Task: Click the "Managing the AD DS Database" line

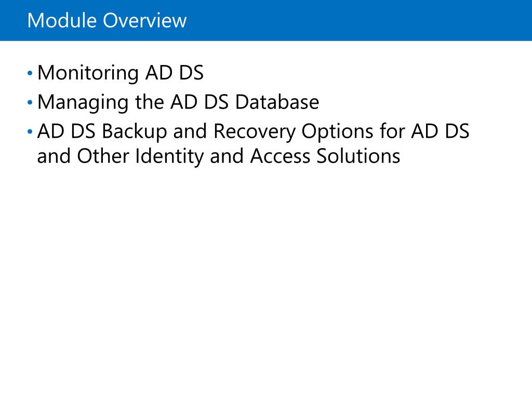Action: [178, 102]
